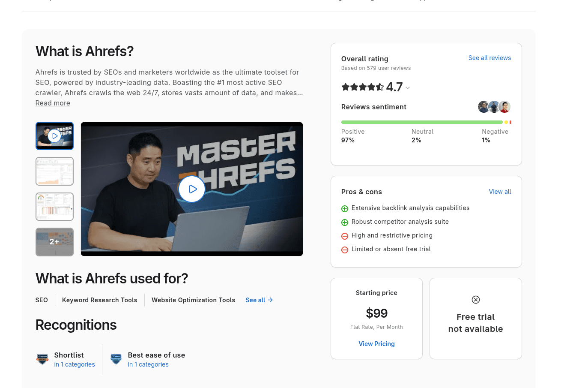Screen dimensions: 588x388
Task: Click the free trial unavailable X icon
Action: tap(475, 300)
